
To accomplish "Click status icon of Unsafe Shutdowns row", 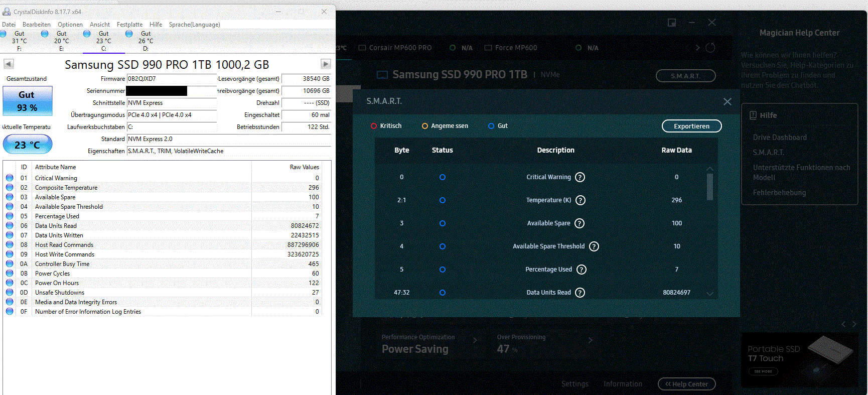I will coord(10,292).
